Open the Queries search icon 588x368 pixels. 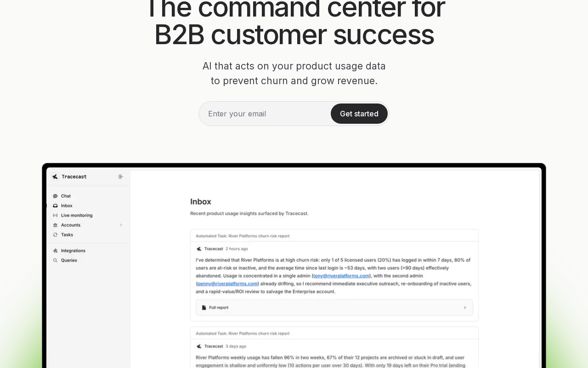55,260
